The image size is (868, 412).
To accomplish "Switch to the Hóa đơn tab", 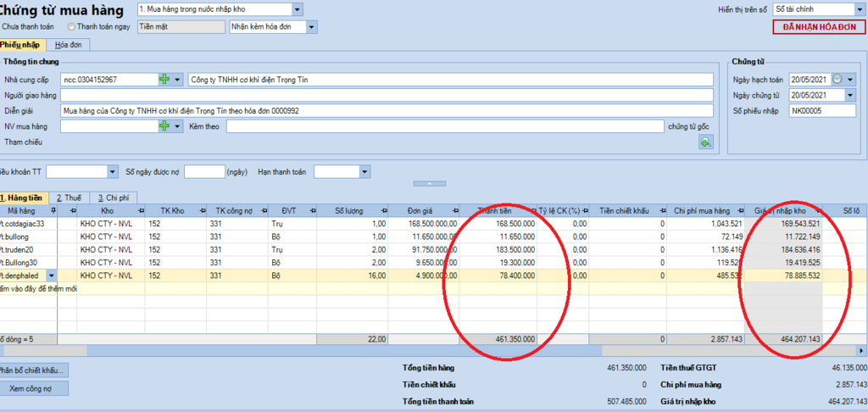I will [68, 45].
